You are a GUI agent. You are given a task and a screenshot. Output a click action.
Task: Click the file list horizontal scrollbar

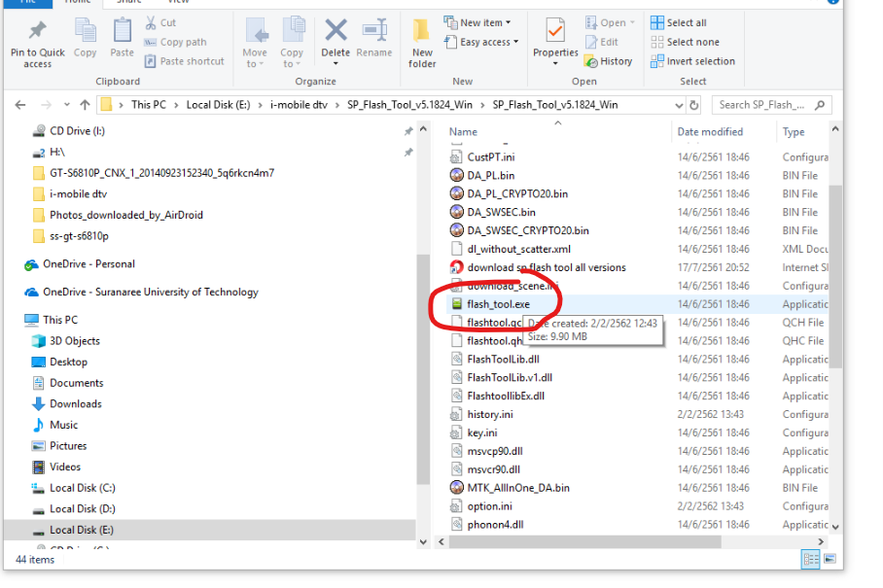click(x=584, y=542)
